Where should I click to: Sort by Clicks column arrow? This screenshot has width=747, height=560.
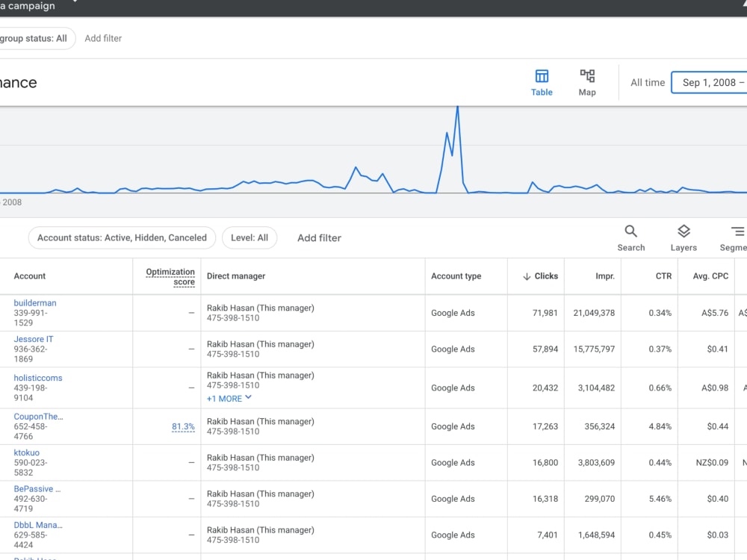coord(527,276)
